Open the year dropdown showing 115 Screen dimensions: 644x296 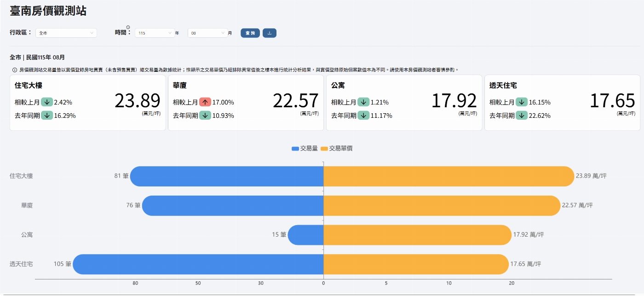(155, 33)
